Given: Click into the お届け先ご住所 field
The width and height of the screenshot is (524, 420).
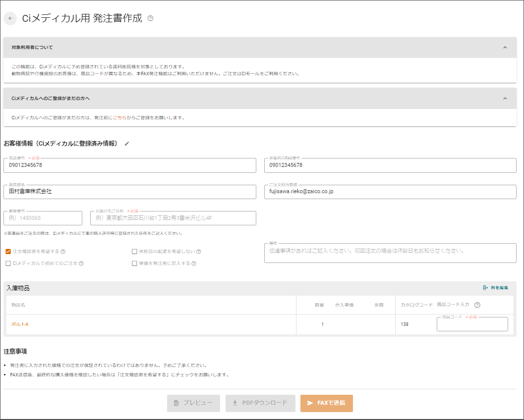Looking at the screenshot, I should (173, 218).
